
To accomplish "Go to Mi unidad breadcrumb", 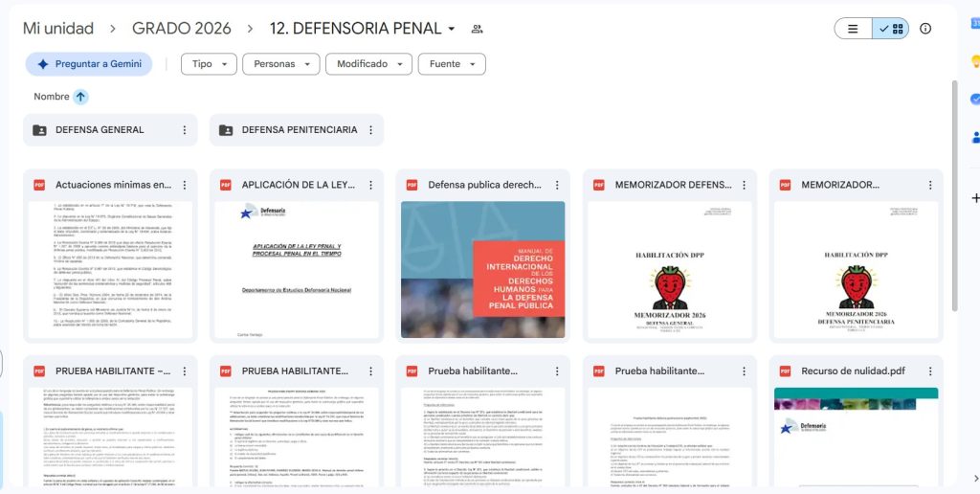I will [x=58, y=29].
